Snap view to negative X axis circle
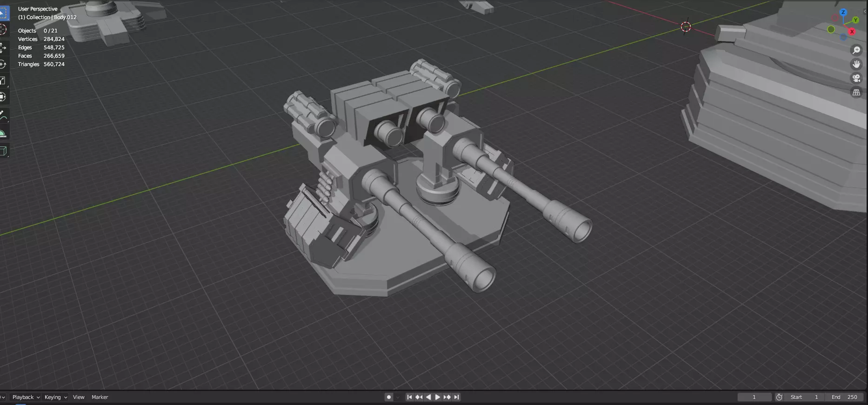Screen dimensions: 868x405 (x=835, y=18)
